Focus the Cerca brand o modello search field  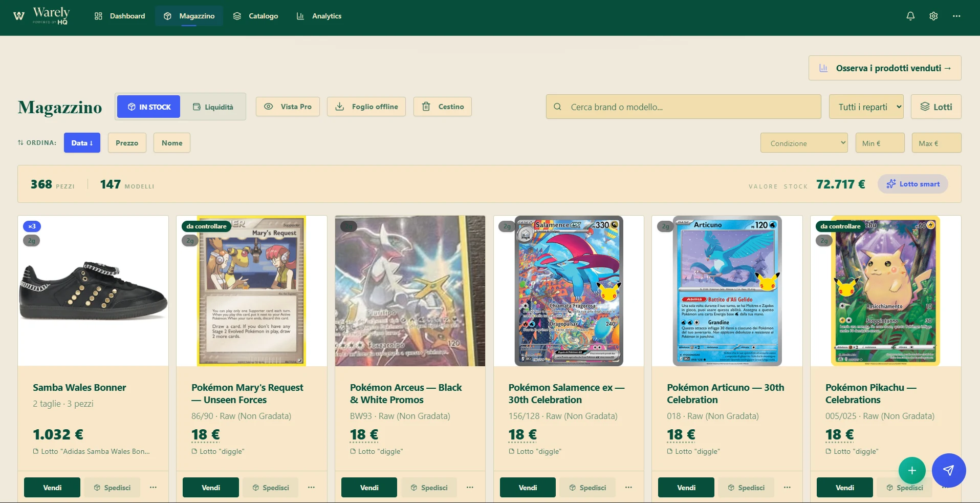point(684,107)
